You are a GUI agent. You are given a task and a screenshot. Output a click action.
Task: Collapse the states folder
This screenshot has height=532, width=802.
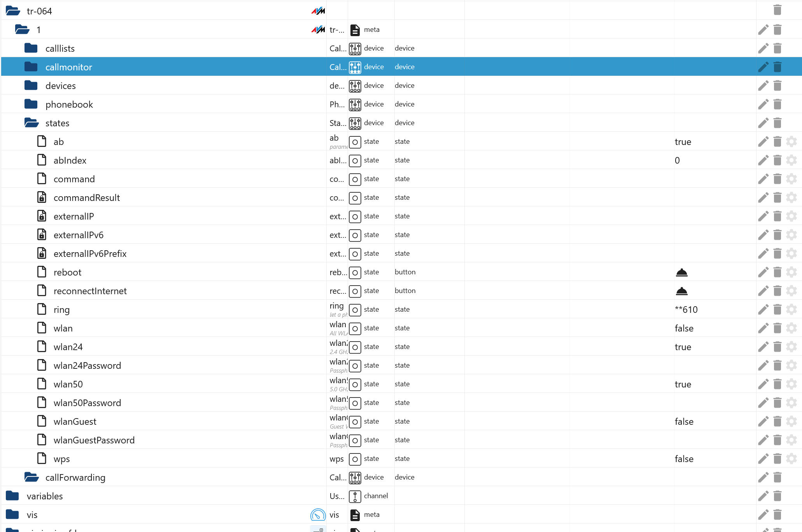tap(31, 123)
